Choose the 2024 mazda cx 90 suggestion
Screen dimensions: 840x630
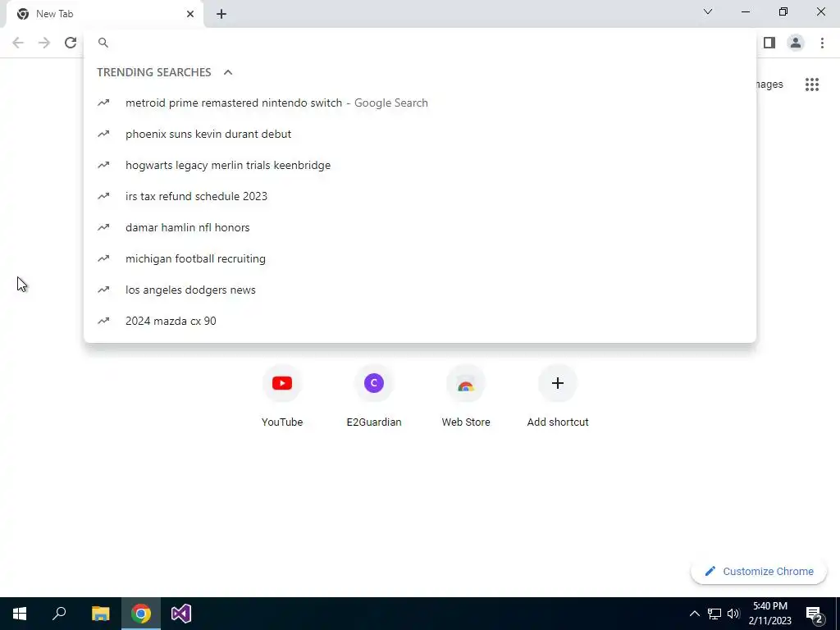click(420, 321)
